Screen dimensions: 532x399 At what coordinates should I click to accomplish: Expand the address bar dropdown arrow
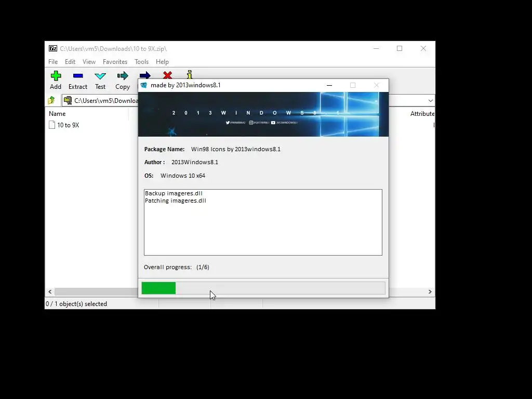[431, 100]
